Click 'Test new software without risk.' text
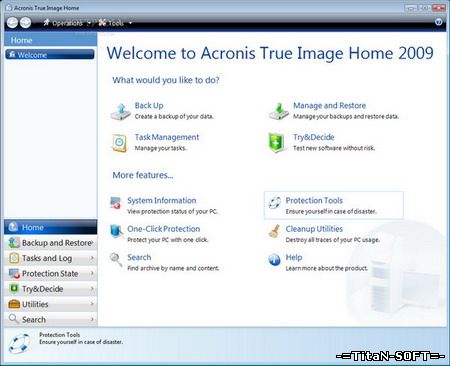450x366 pixels. click(334, 148)
